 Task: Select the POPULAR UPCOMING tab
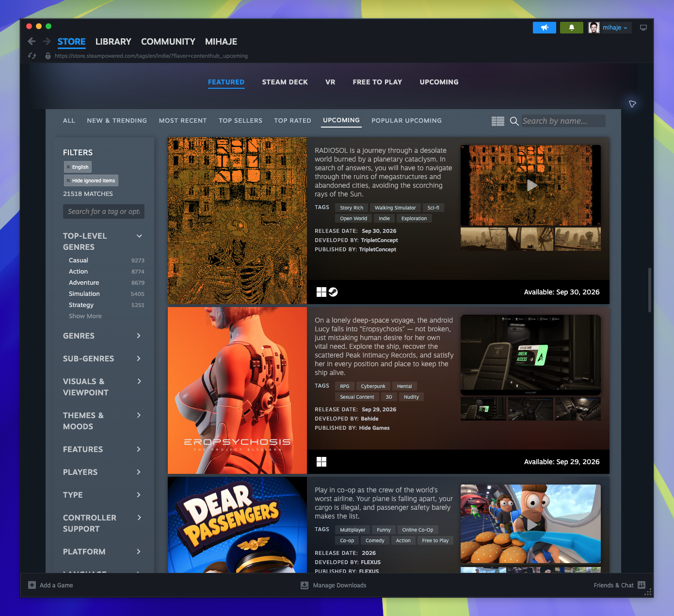tap(407, 120)
